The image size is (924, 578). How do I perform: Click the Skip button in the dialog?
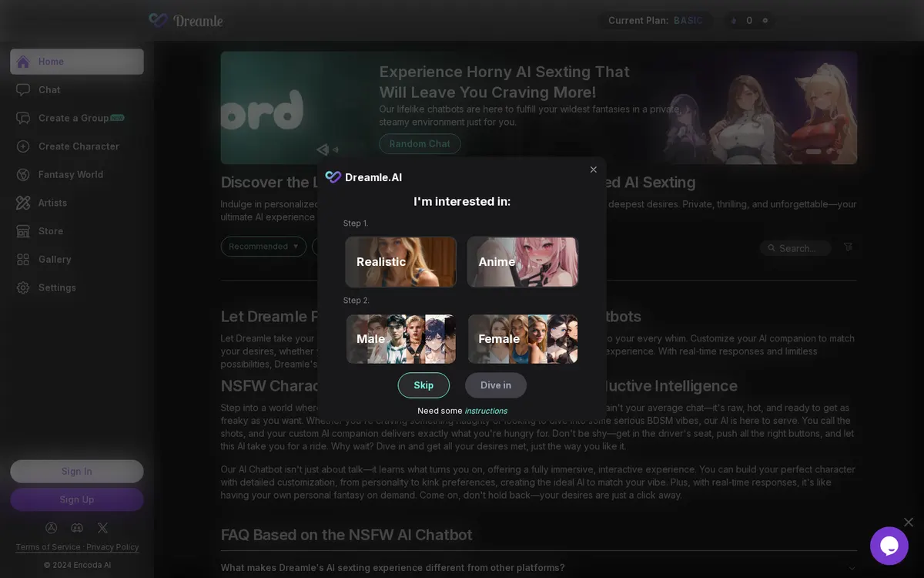click(x=423, y=385)
